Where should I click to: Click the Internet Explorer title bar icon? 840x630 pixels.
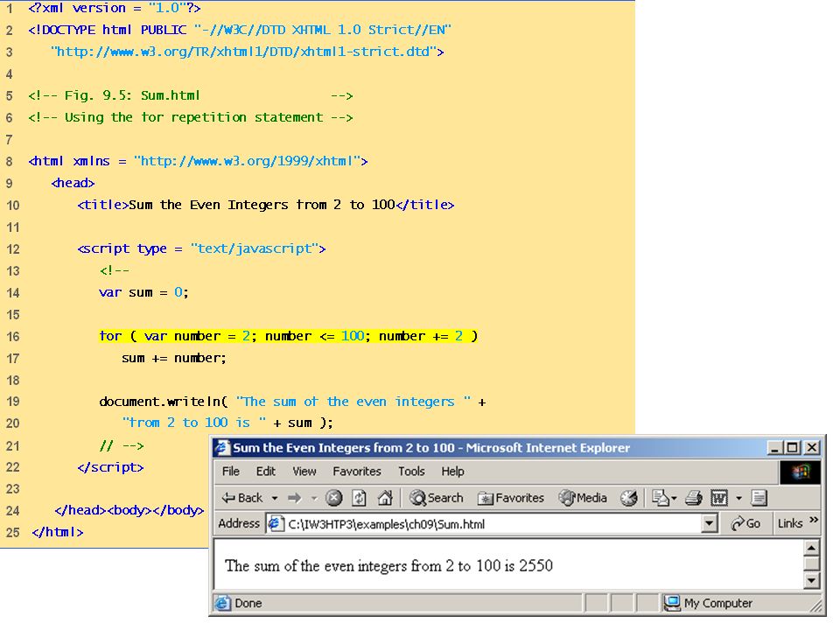coord(222,447)
